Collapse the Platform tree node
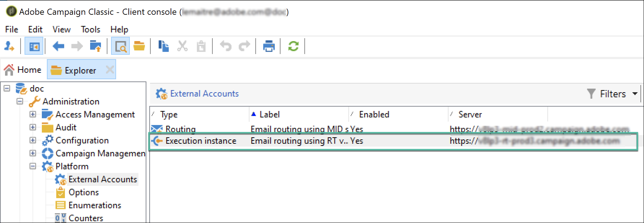This screenshot has width=644, height=223. [33, 166]
